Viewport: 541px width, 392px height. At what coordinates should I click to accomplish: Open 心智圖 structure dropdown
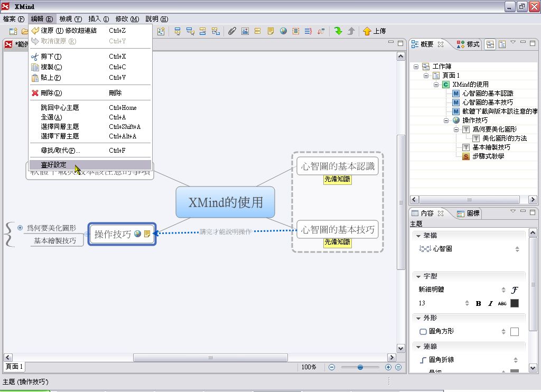[x=517, y=249]
